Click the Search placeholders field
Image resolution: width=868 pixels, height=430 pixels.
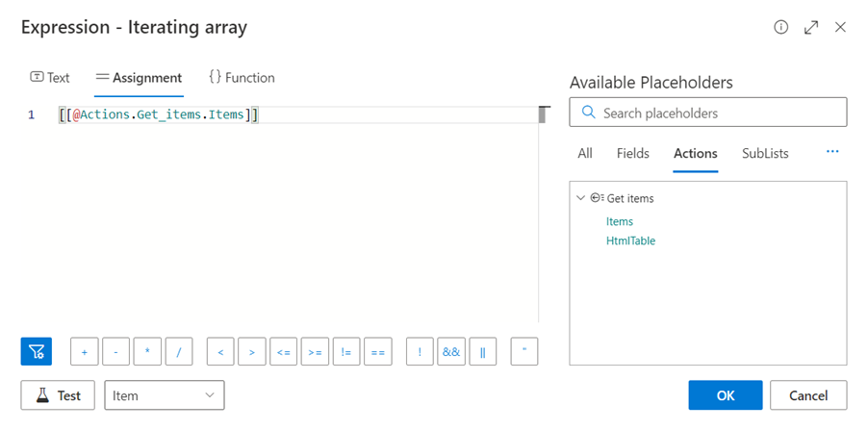[708, 113]
